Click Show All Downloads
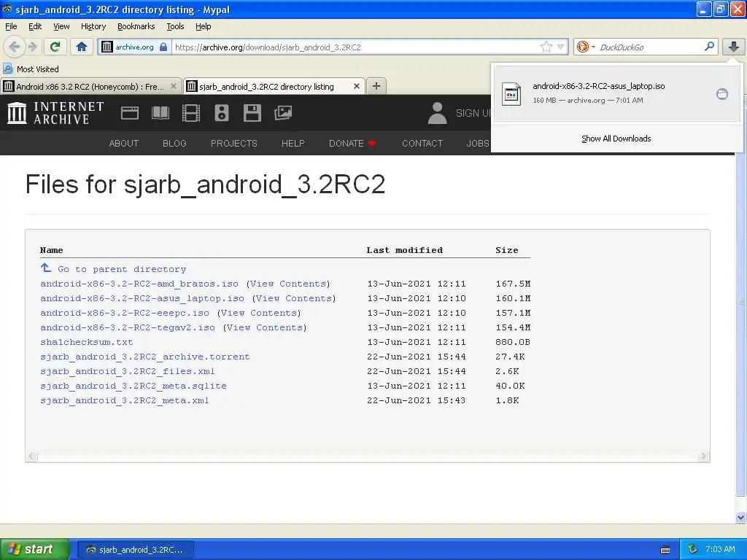The width and height of the screenshot is (747, 560). coord(616,139)
